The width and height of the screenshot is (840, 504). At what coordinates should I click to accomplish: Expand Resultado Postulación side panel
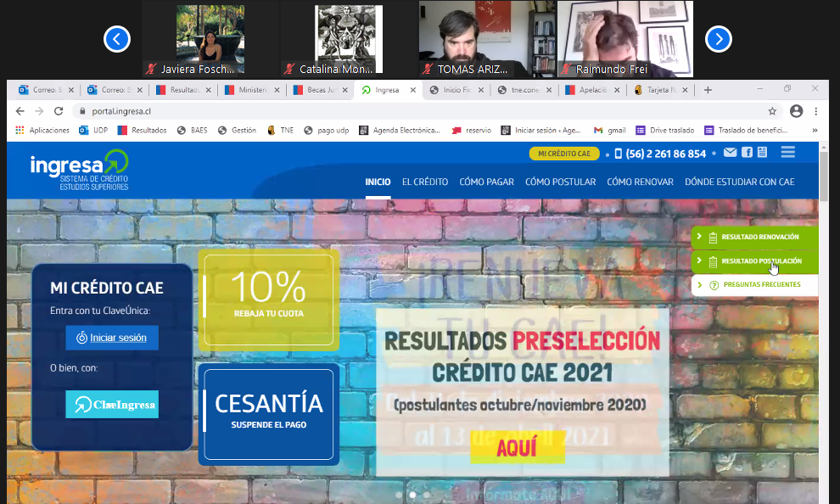(753, 261)
